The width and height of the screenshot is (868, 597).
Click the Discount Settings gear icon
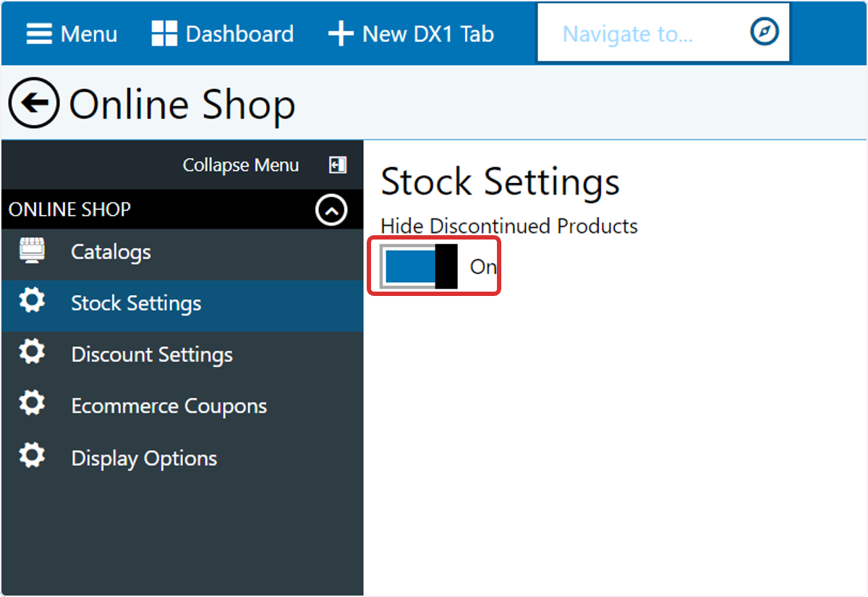click(32, 352)
